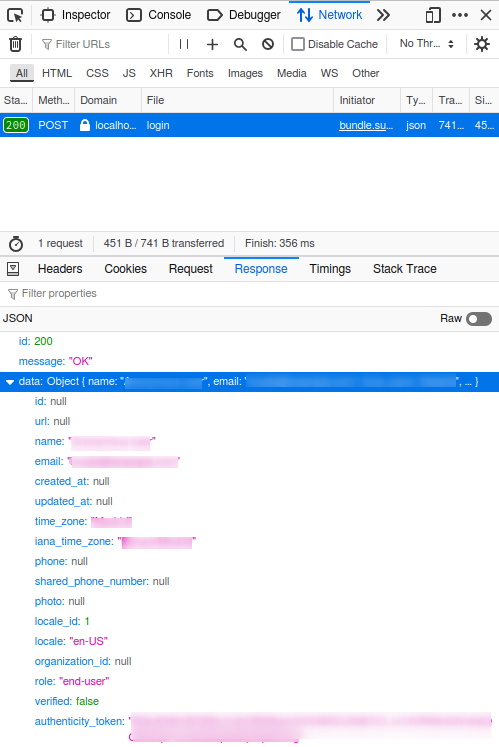Filter requests by Images
This screenshot has width=499, height=747.
coord(245,73)
